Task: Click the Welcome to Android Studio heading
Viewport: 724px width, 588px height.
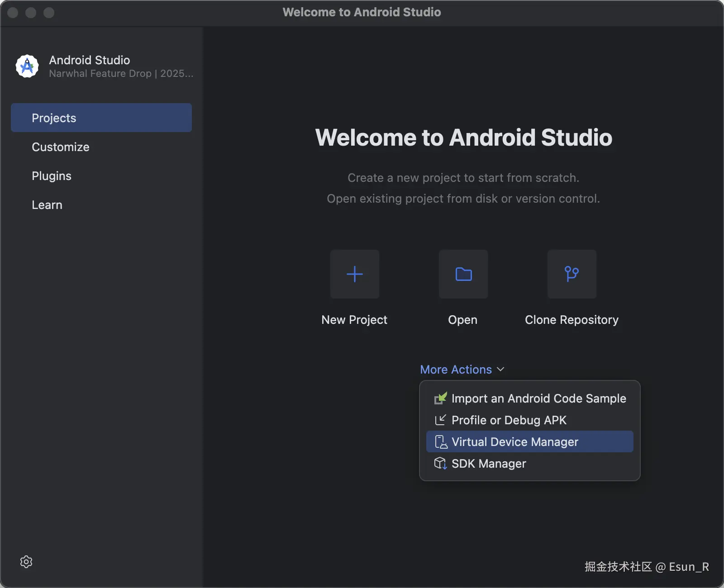Action: [x=464, y=138]
